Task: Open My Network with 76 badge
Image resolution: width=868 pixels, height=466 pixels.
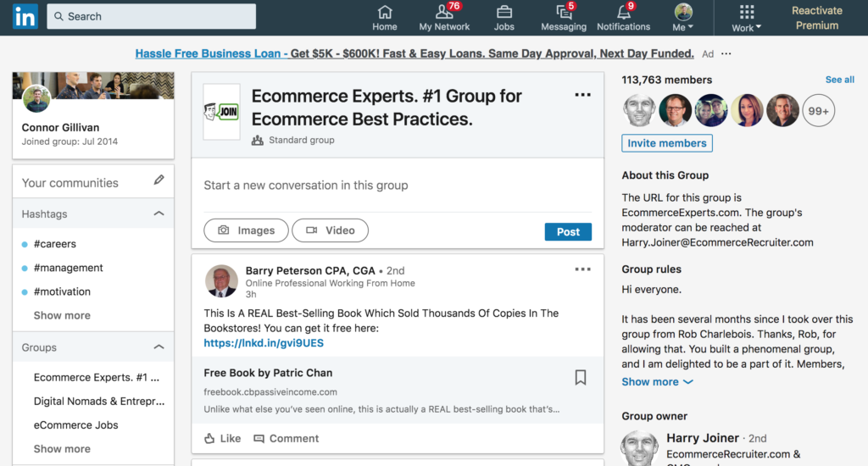Action: [444, 18]
